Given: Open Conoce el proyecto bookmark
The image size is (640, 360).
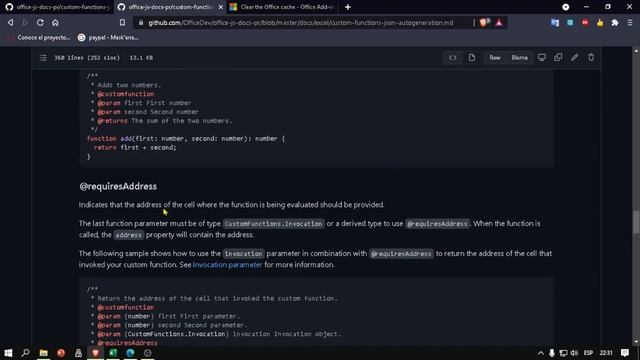Looking at the screenshot, I should click(x=38, y=38).
